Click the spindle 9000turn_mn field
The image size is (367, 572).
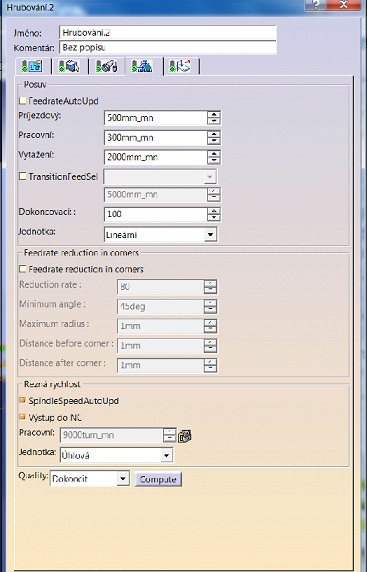coord(111,435)
